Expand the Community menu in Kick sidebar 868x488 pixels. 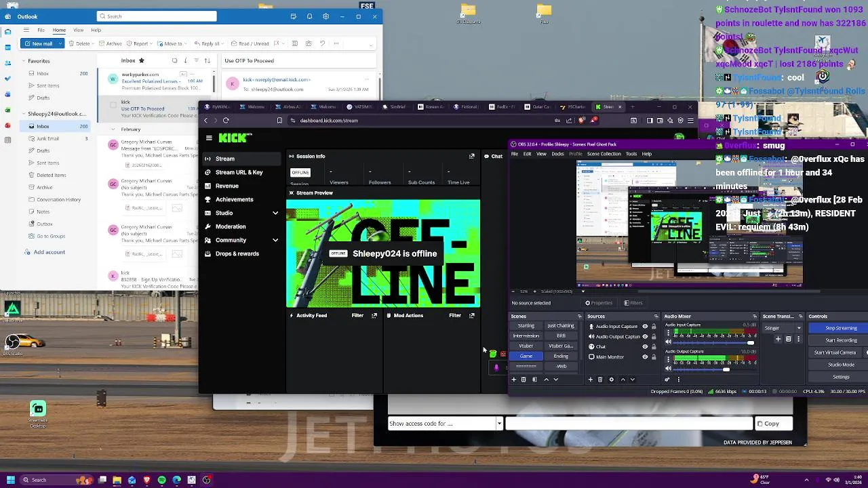pos(275,240)
